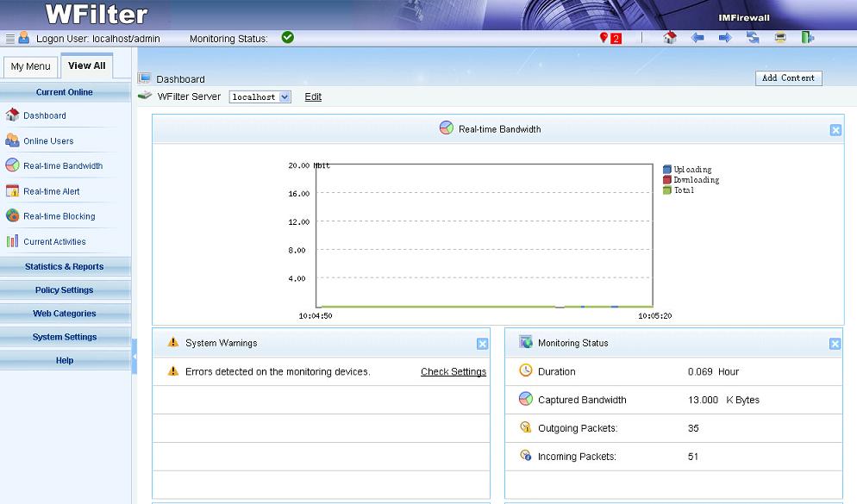Click the Edit link next to server
This screenshot has height=504, width=857.
click(x=313, y=96)
